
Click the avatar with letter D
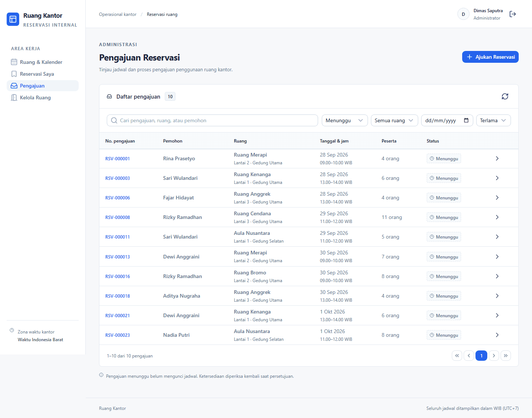point(463,14)
